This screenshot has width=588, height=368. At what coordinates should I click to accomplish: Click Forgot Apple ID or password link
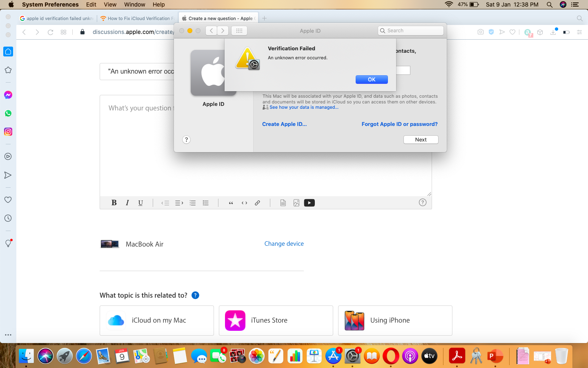point(399,124)
